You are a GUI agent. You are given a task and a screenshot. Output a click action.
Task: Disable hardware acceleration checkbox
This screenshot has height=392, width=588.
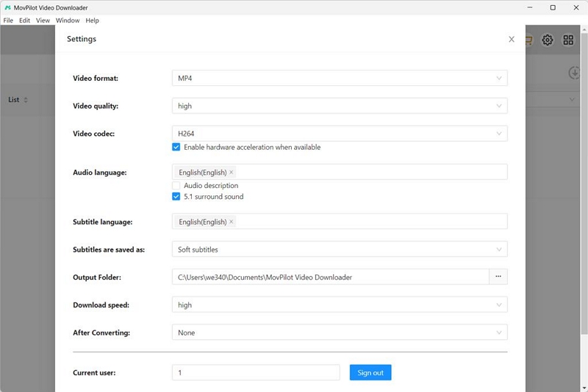(x=176, y=147)
